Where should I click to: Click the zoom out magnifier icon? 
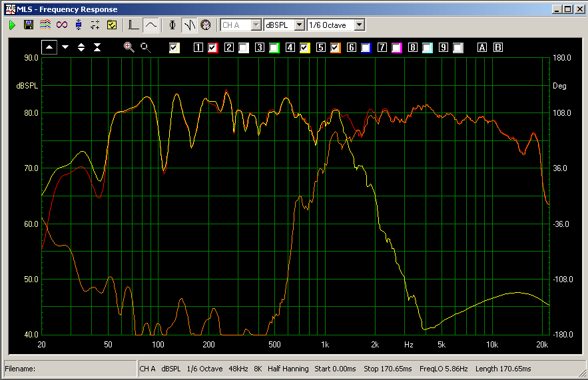145,48
